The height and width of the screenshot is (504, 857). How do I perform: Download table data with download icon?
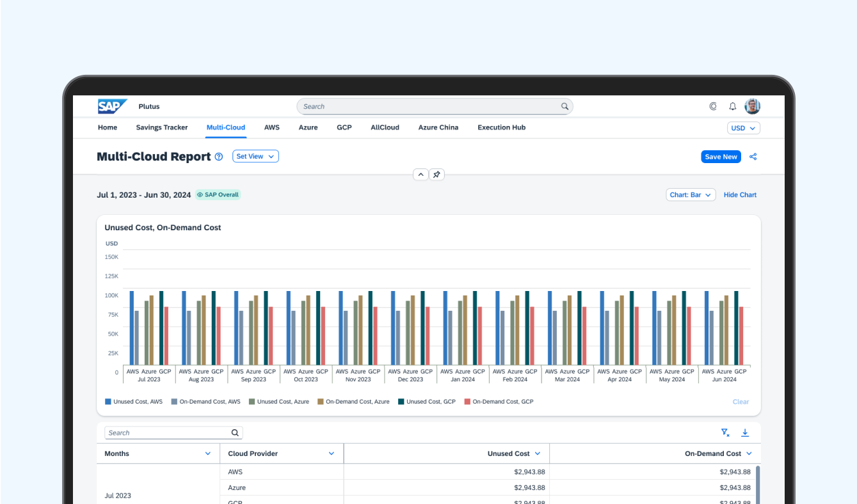click(x=745, y=433)
